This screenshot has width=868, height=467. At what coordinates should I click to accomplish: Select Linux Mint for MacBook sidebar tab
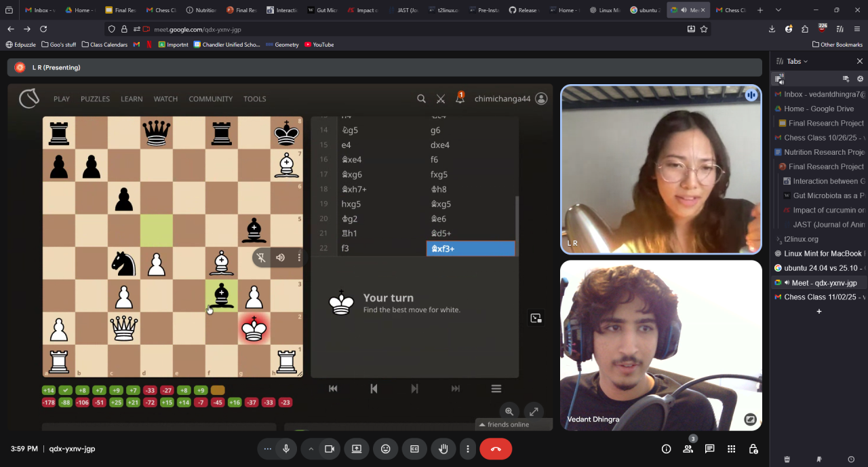pos(819,253)
